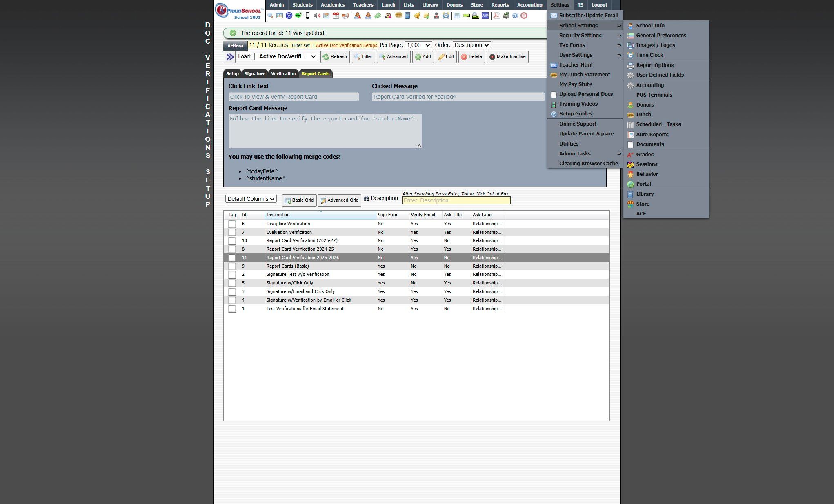Click the Advanced Grid button
The width and height of the screenshot is (834, 504).
[339, 200]
